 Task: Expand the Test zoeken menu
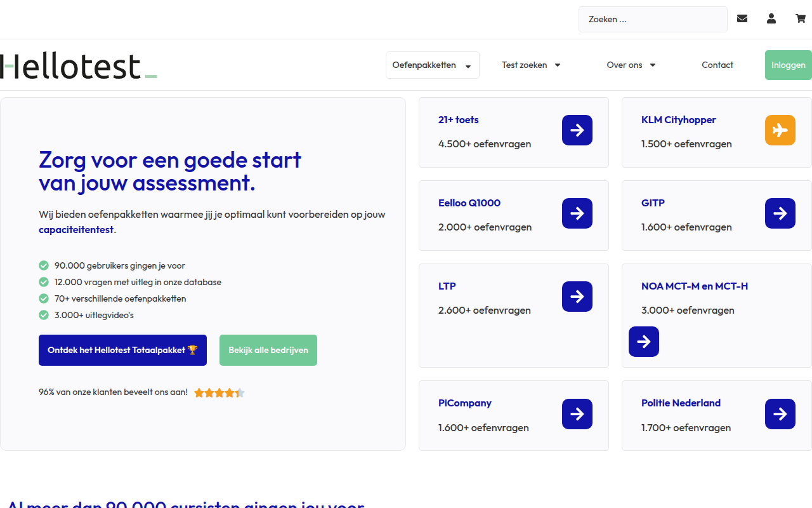[531, 65]
